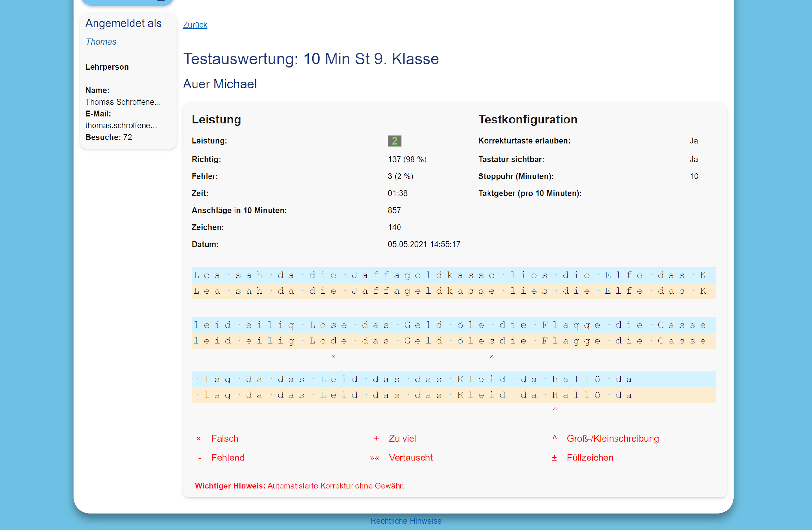Click the Vertauscht »« legend symbol
The height and width of the screenshot is (530, 812).
pos(374,458)
